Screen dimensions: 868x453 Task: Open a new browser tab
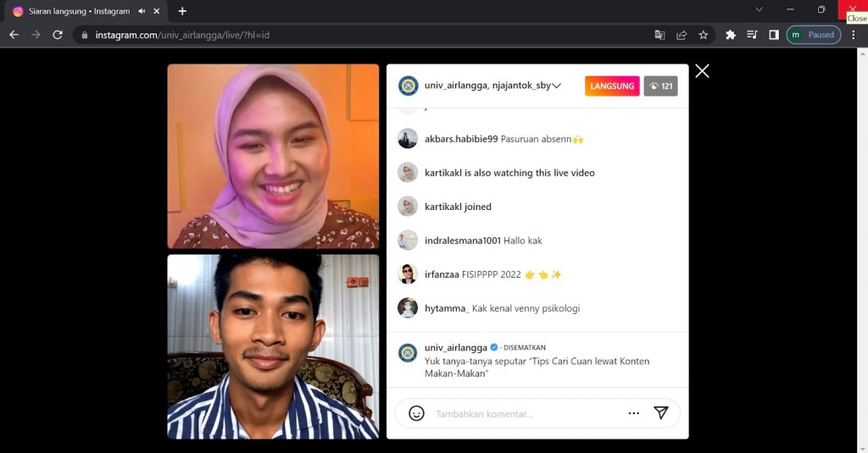click(x=182, y=11)
